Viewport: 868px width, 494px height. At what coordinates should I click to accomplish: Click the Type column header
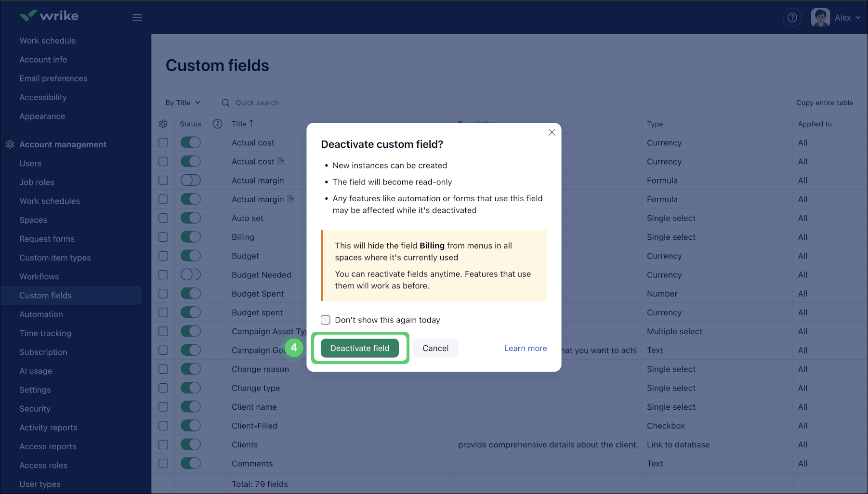tap(655, 124)
